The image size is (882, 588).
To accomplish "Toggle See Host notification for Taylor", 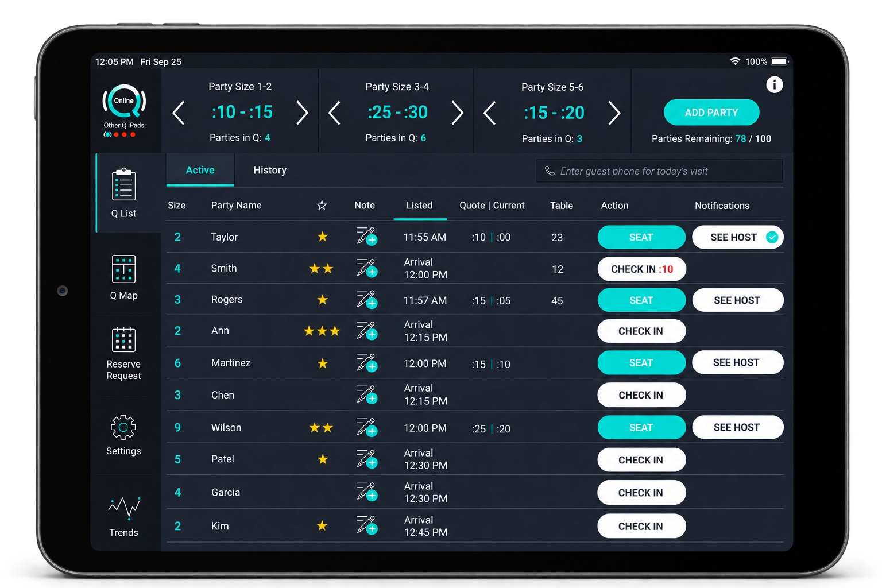I will tap(737, 237).
